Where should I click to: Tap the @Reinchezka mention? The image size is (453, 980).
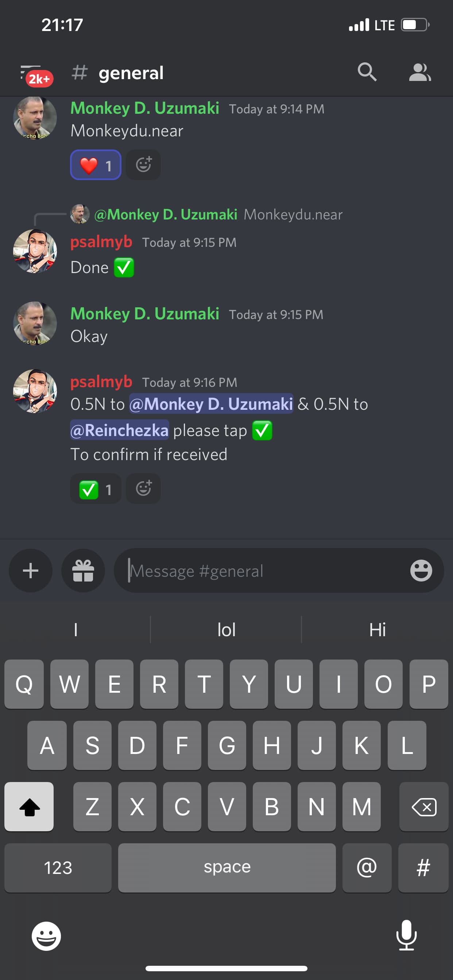click(x=120, y=430)
